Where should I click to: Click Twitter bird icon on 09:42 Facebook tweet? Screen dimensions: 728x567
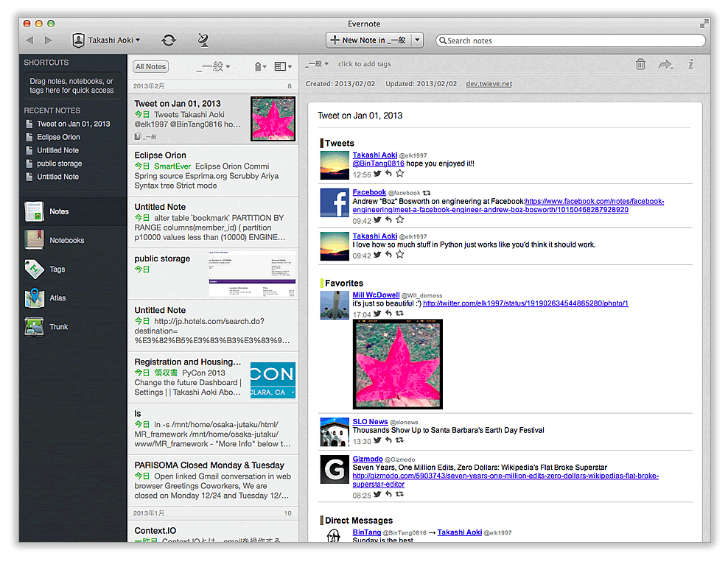click(377, 220)
